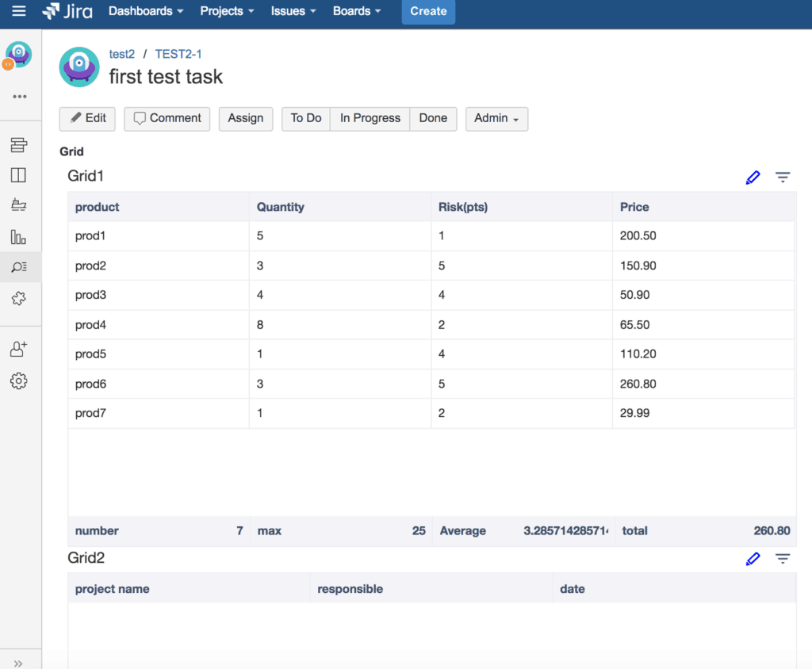Open the filter icon next to Grid1
This screenshot has width=812, height=669.
click(x=783, y=178)
